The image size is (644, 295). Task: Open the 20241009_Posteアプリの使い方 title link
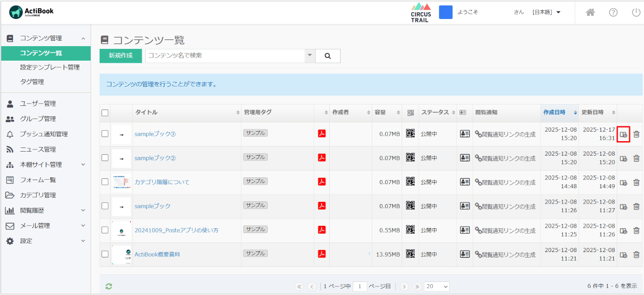coord(176,230)
